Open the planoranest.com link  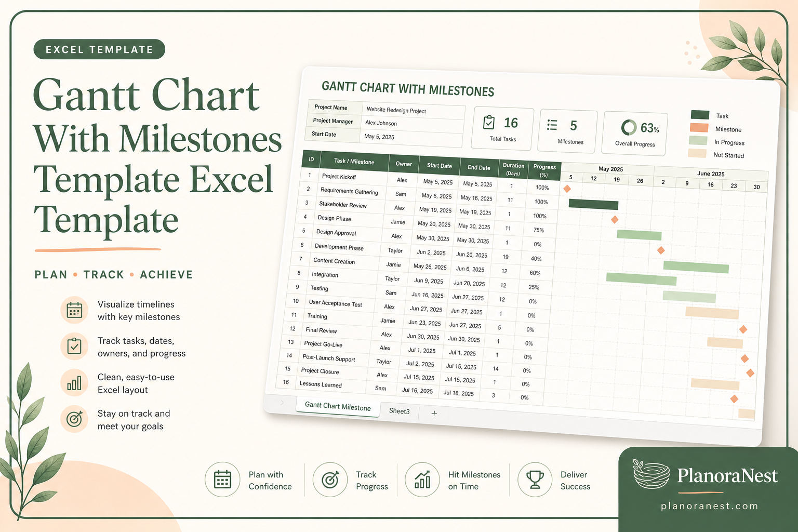(x=709, y=506)
